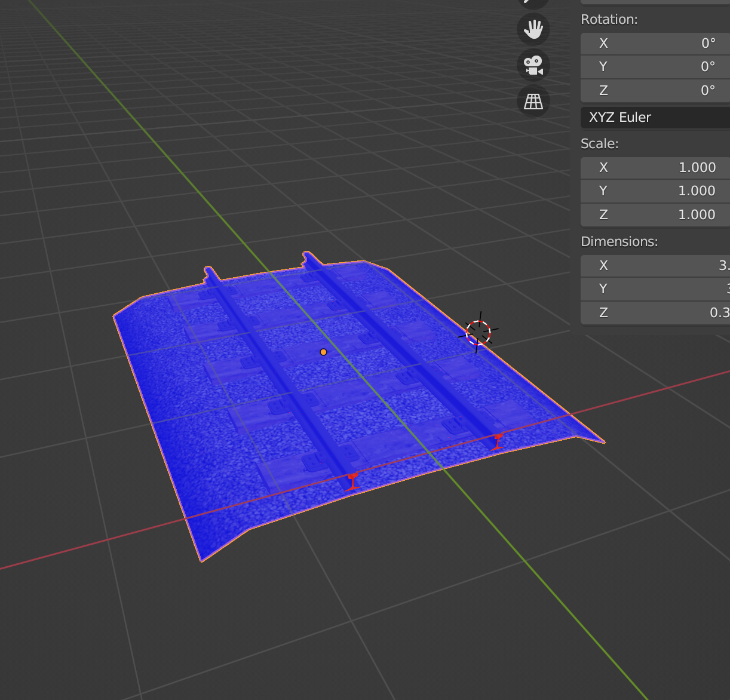Click the orange object origin dot
The height and width of the screenshot is (700, 730).
(323, 352)
